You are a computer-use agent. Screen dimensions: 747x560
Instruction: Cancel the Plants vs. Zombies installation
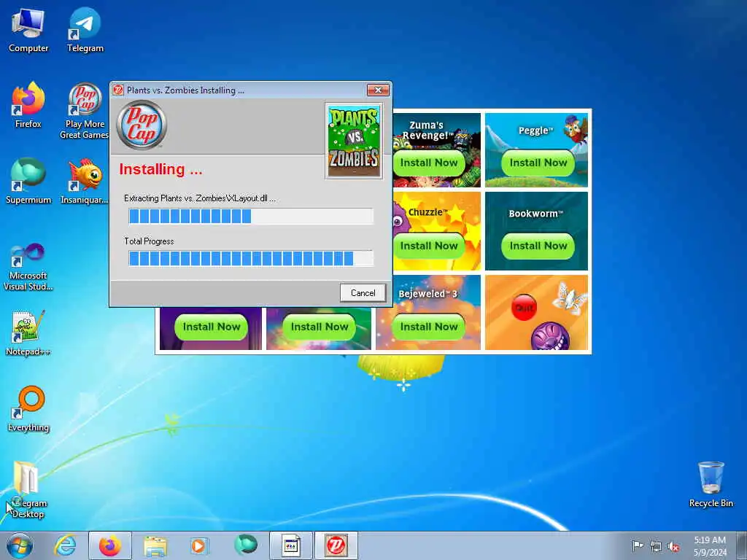(x=363, y=293)
